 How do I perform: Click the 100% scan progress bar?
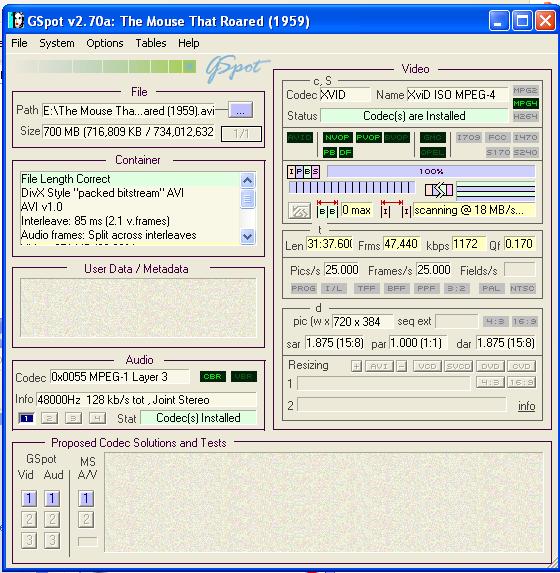pyautogui.click(x=431, y=171)
